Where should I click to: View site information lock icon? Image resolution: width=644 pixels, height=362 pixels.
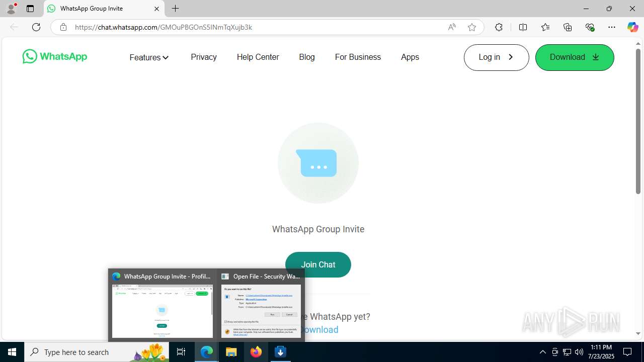[x=63, y=27]
